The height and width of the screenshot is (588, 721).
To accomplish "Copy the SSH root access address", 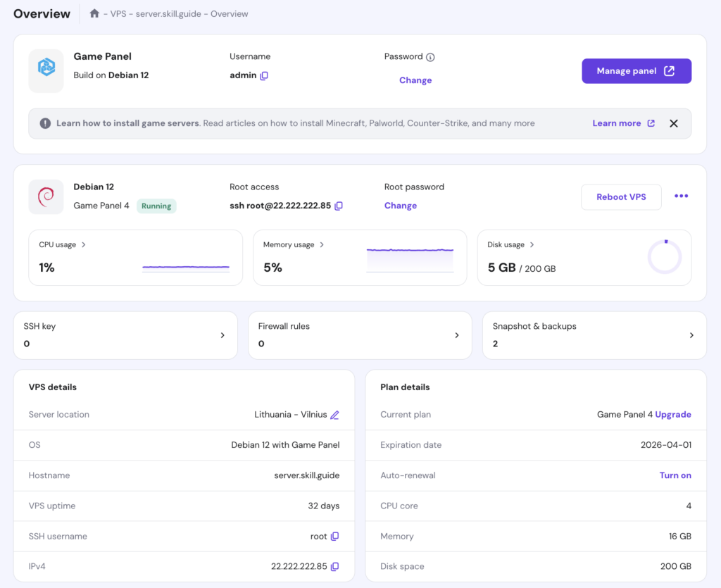I will click(339, 206).
